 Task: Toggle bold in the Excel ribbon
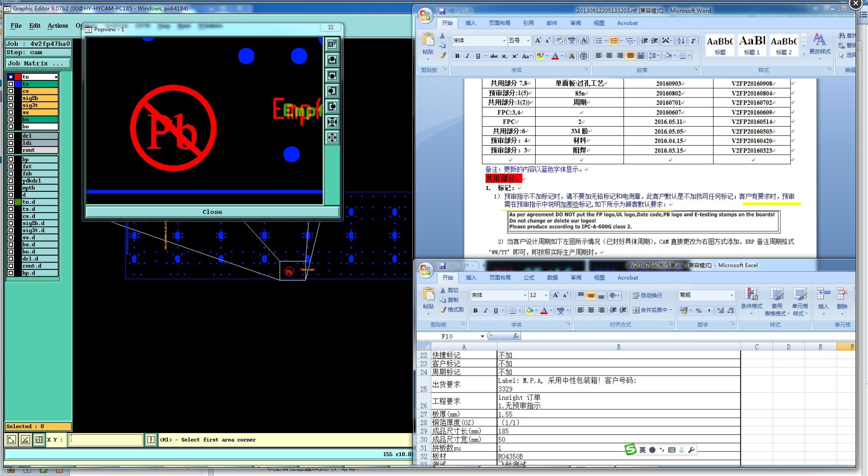pyautogui.click(x=476, y=311)
